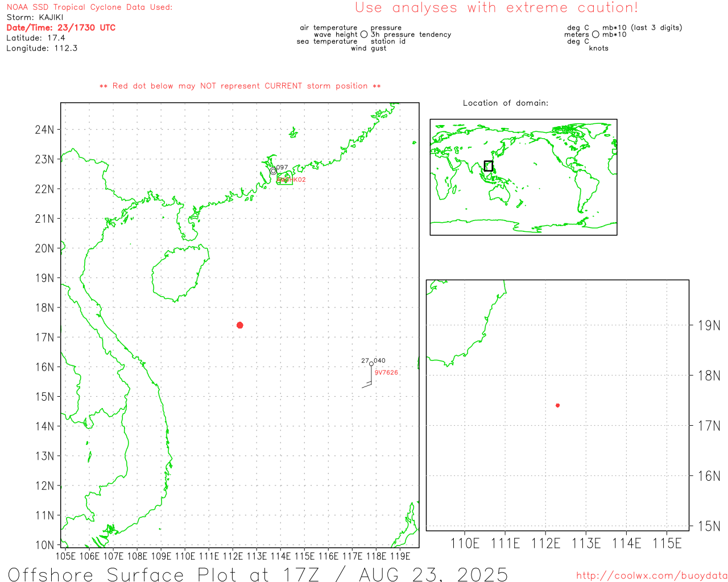Select the station circle marker for 9V7626
The height and width of the screenshot is (582, 728).
pos(371,364)
